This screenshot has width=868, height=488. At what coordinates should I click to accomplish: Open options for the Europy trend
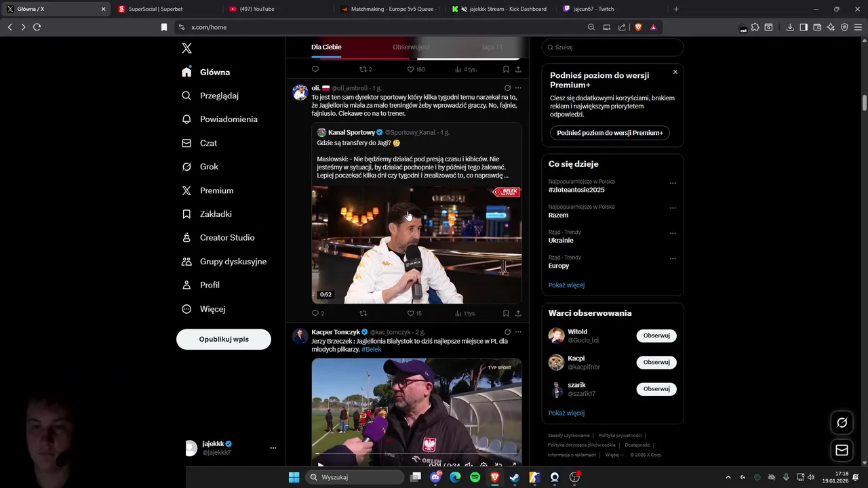pos(673,258)
